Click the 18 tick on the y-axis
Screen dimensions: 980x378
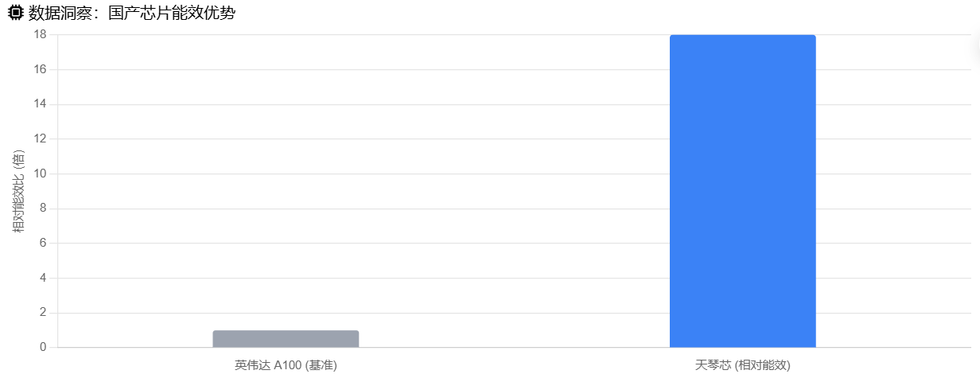tap(41, 34)
